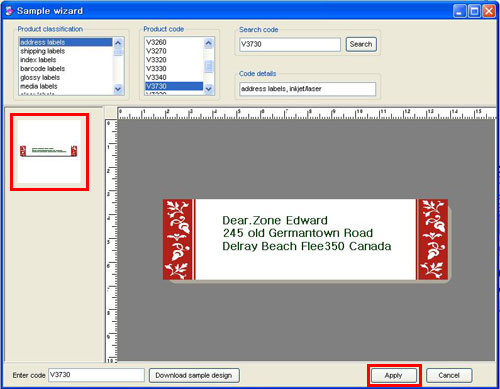Click the up arrow in Product code list
This screenshot has height=389, width=500.
[208, 43]
